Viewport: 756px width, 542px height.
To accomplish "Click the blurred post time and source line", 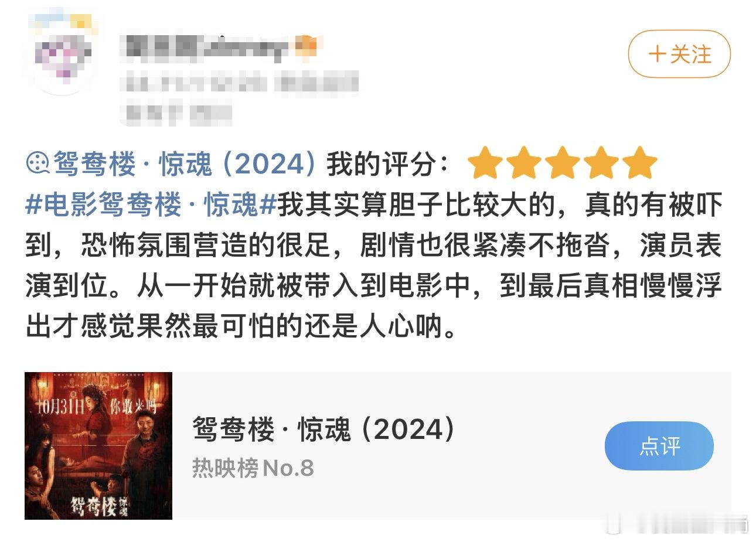I will (x=239, y=83).
